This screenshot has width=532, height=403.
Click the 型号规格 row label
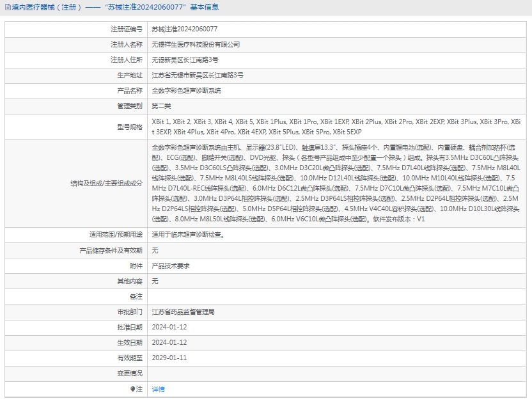click(130, 127)
